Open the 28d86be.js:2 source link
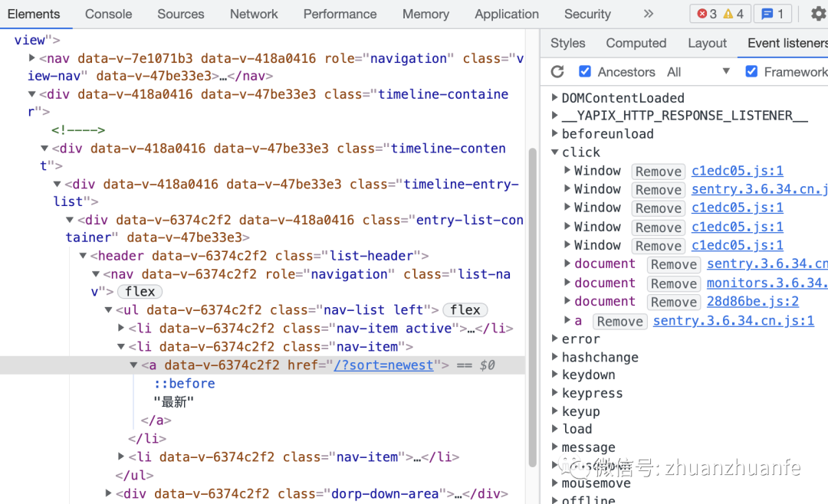Screen dimensions: 828x504 pos(753,301)
